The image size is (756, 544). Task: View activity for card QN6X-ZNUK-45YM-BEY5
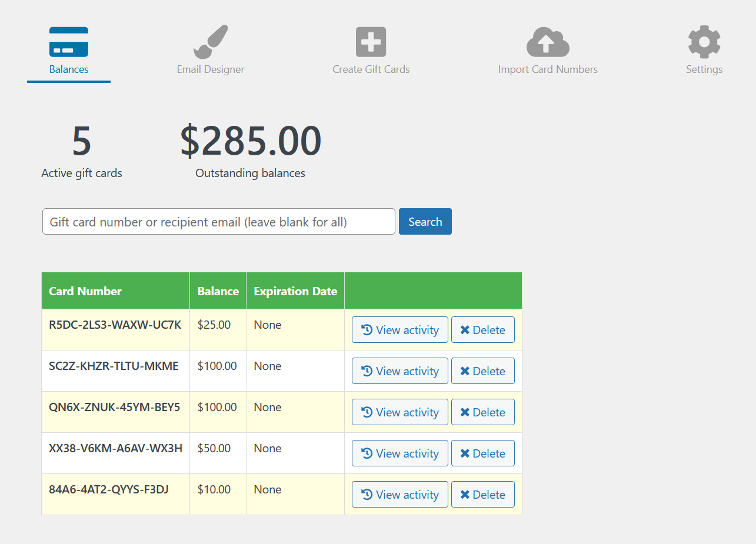[x=400, y=412]
